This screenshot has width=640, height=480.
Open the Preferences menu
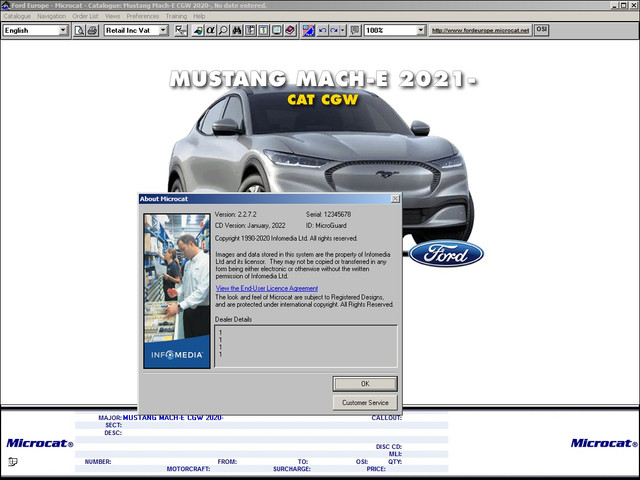tap(142, 16)
